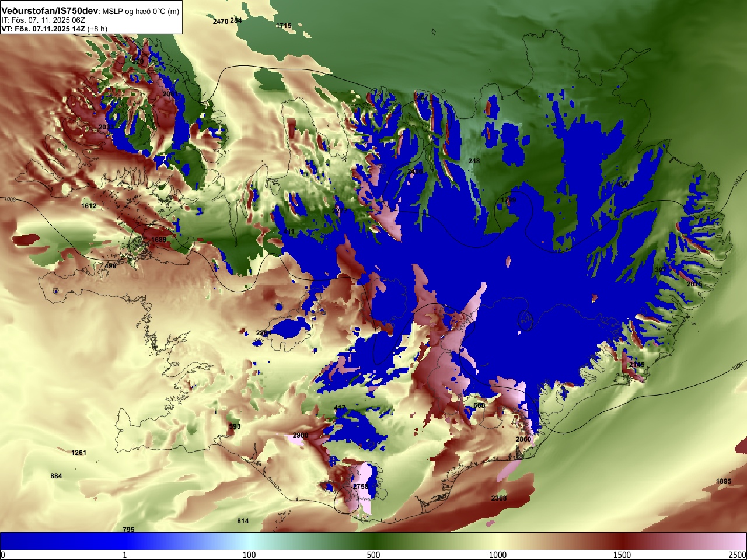The height and width of the screenshot is (560, 747).
Task: Click the 2860 value label
Action: 523,439
